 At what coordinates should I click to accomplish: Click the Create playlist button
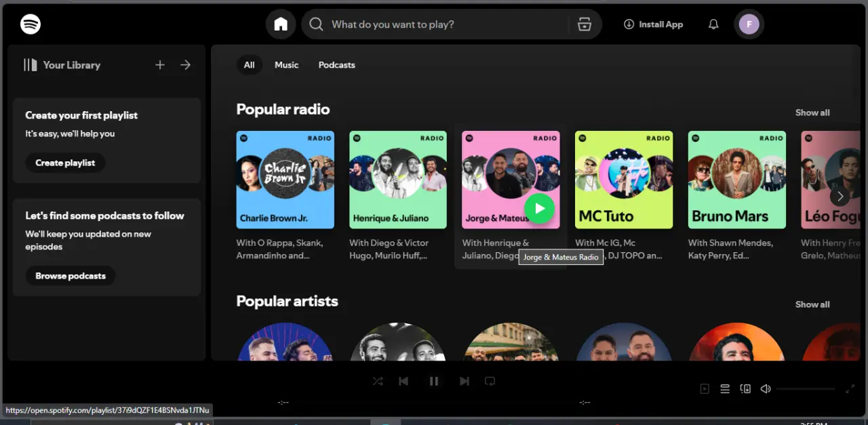tap(65, 163)
